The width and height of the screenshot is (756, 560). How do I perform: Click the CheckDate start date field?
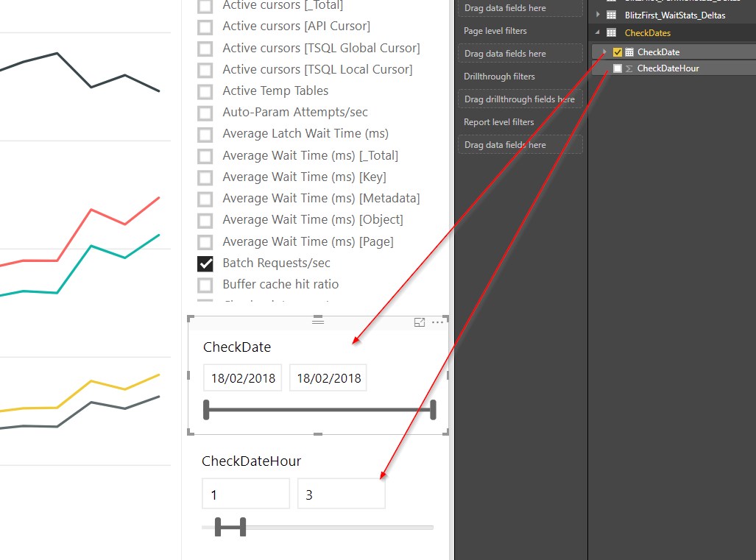click(x=242, y=378)
